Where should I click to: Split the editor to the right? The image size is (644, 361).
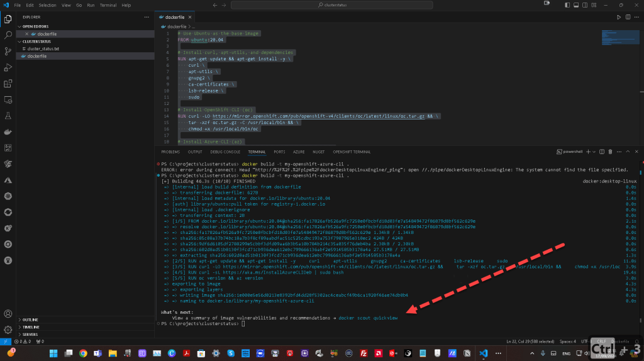(x=628, y=17)
